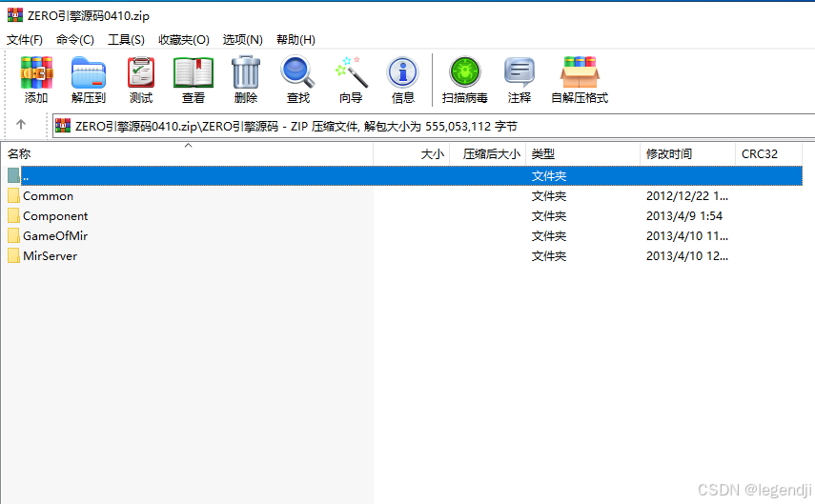Show archive 信息 (Info) icon
The height and width of the screenshot is (504, 815).
pyautogui.click(x=403, y=72)
